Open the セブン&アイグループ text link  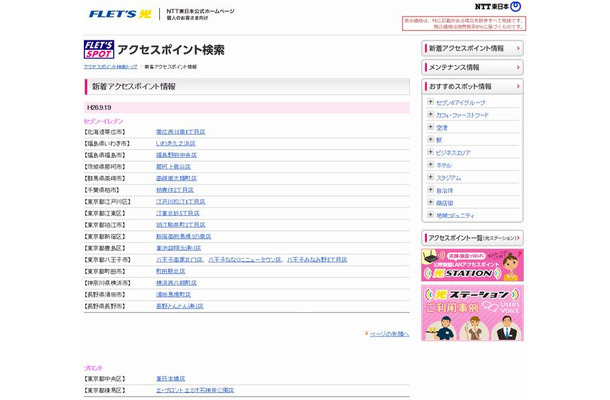pos(461,103)
